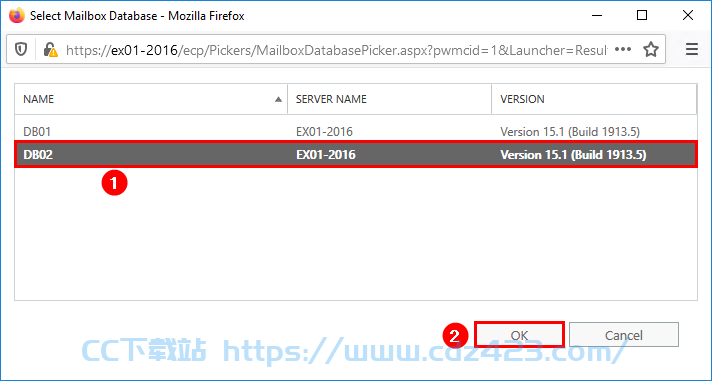Close the Select Mailbox Database window
The height and width of the screenshot is (381, 712).
(x=687, y=15)
